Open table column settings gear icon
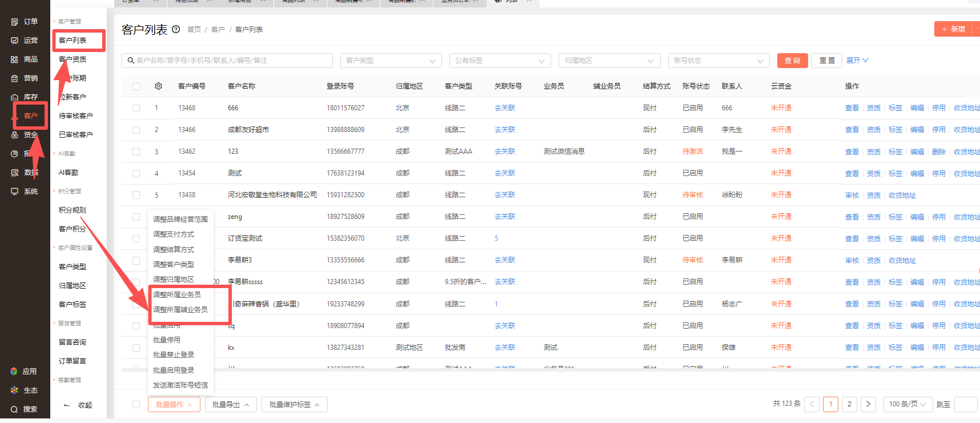Screen dimensions: 980x423 (158, 86)
